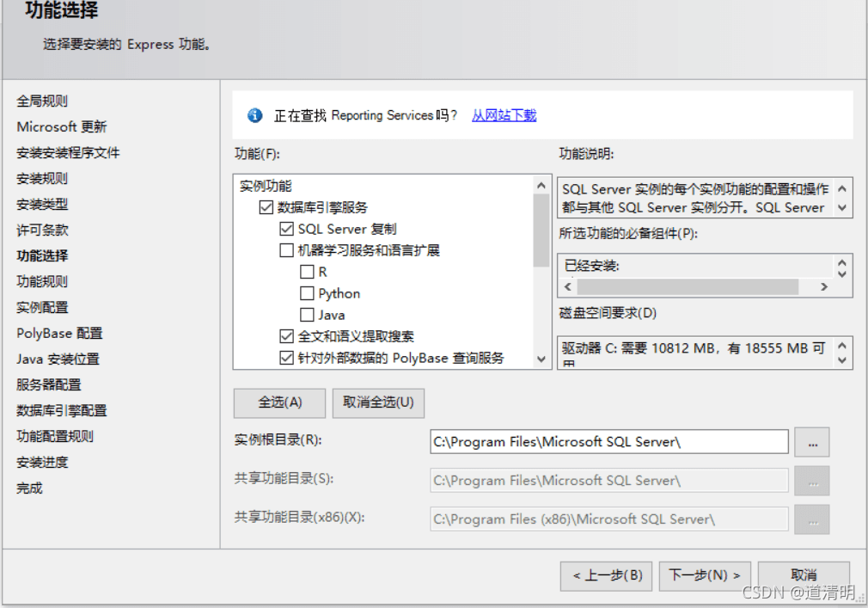Click prerequisites horizontal scroll right arrow
The height and width of the screenshot is (608, 868).
823,287
